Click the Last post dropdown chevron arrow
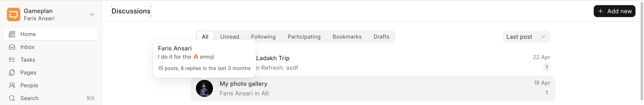Screen dimensions: 644x105 (x=543, y=37)
